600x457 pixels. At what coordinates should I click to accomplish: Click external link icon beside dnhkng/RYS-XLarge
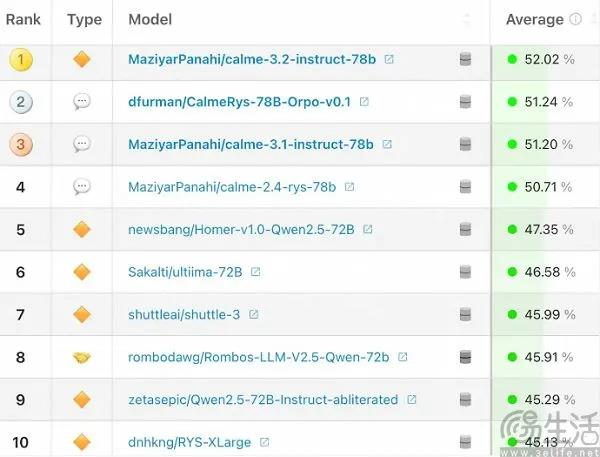tap(264, 442)
